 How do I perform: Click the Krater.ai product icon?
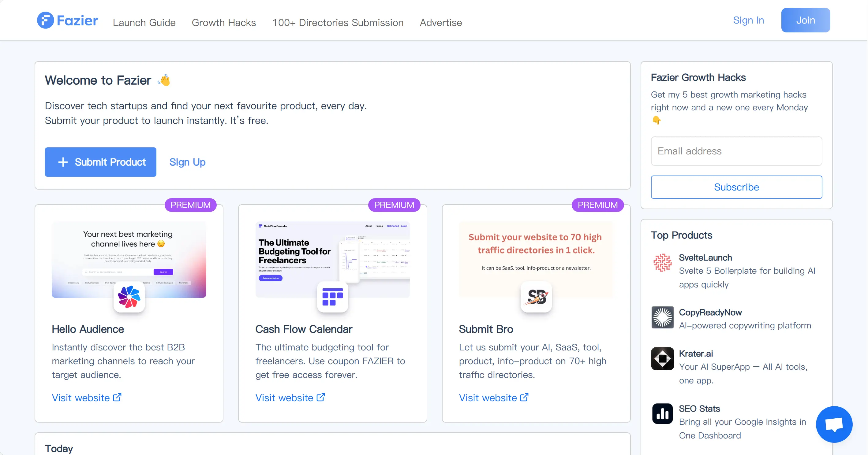pos(662,358)
